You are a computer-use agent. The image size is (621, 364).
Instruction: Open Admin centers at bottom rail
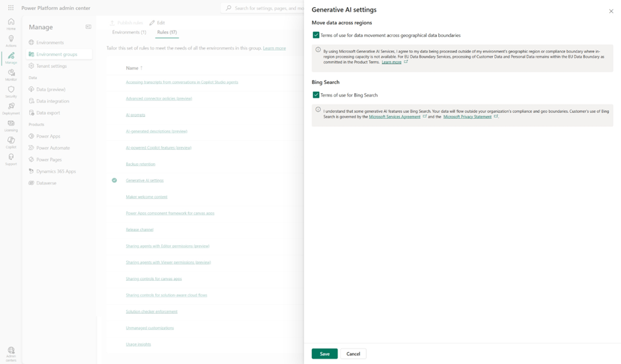[11, 354]
